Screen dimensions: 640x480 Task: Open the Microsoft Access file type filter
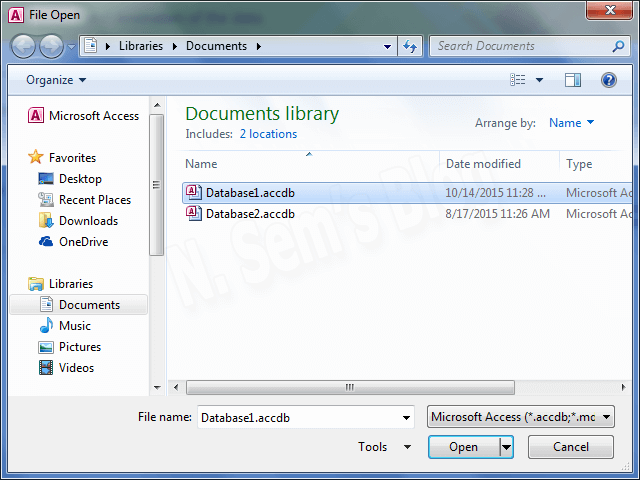520,417
